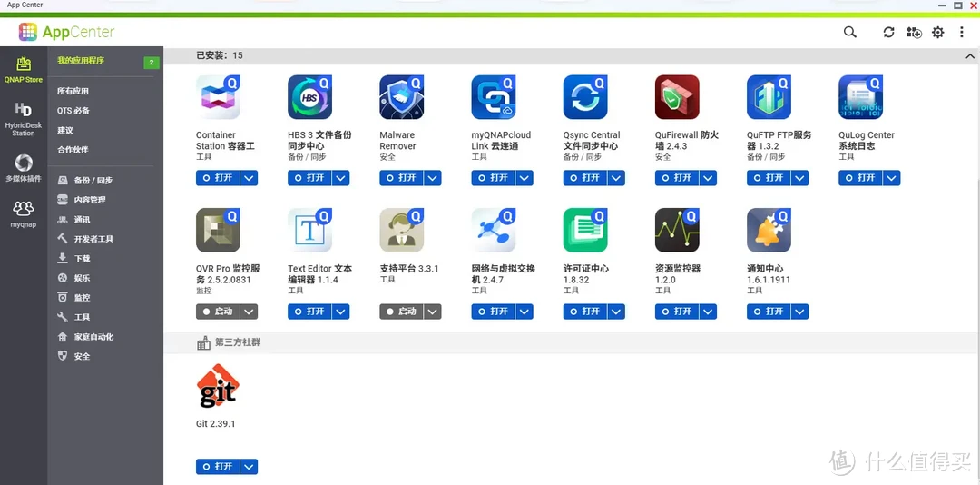
Task: Click 打开 button for Qsync Central
Action: pyautogui.click(x=585, y=178)
